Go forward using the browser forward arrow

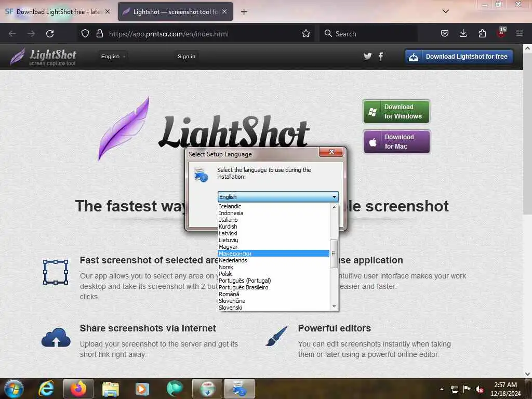tap(31, 34)
